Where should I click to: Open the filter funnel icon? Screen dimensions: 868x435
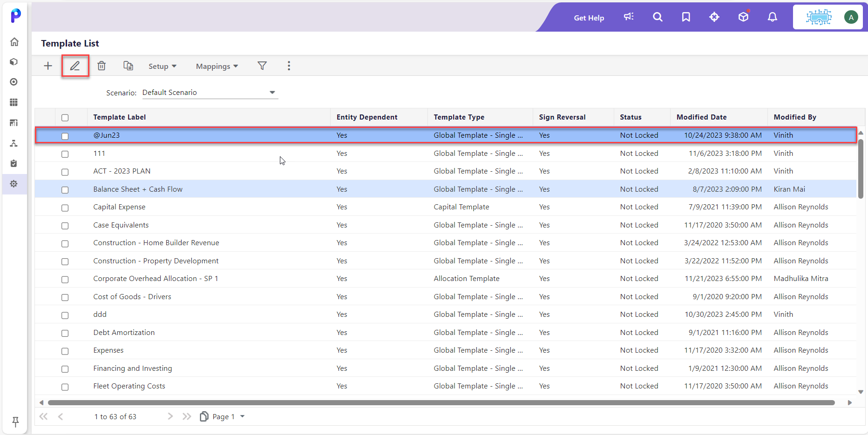(262, 66)
